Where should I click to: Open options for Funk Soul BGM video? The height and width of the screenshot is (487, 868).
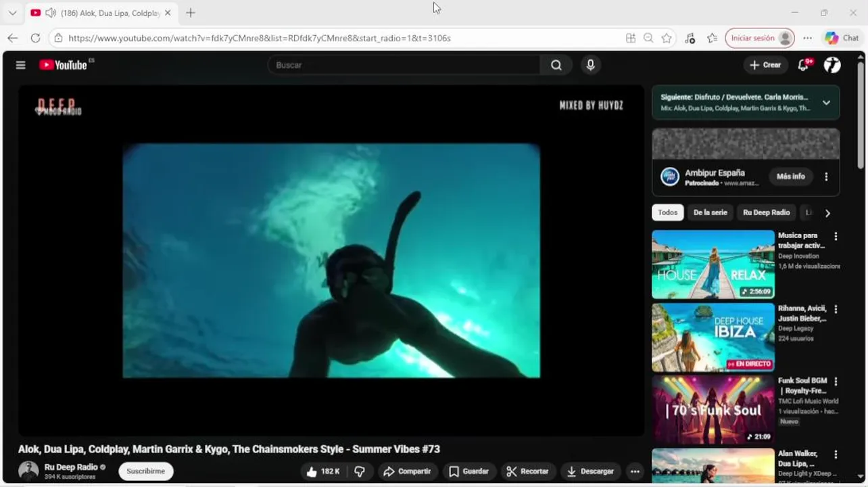click(x=836, y=381)
